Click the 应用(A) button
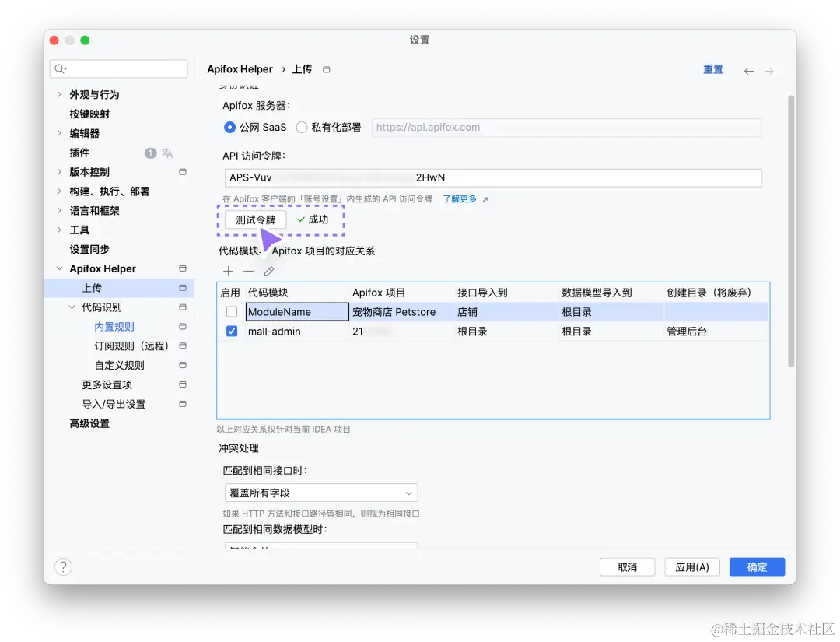This screenshot has width=840, height=642. tap(692, 567)
